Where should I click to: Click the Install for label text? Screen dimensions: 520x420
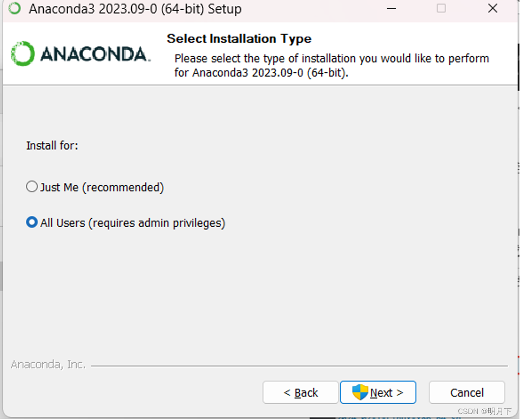[52, 145]
